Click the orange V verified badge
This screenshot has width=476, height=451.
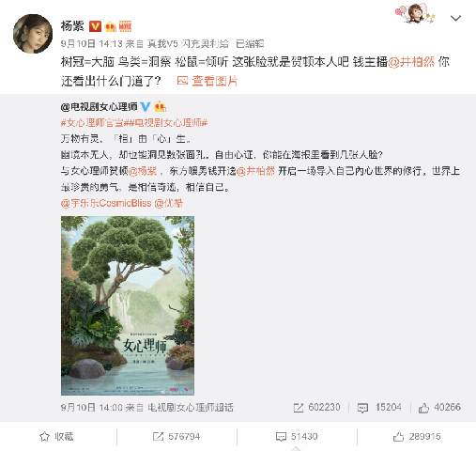tap(95, 26)
